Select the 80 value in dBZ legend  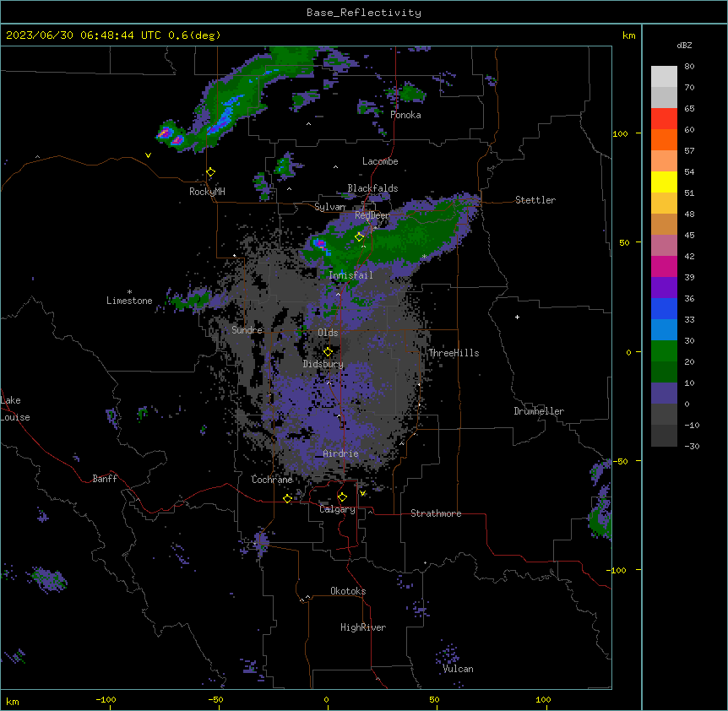[x=689, y=67]
